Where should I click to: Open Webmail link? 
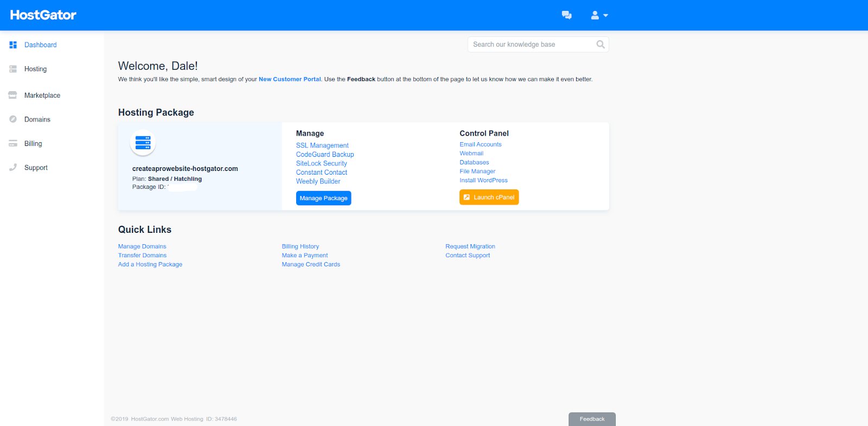click(471, 154)
